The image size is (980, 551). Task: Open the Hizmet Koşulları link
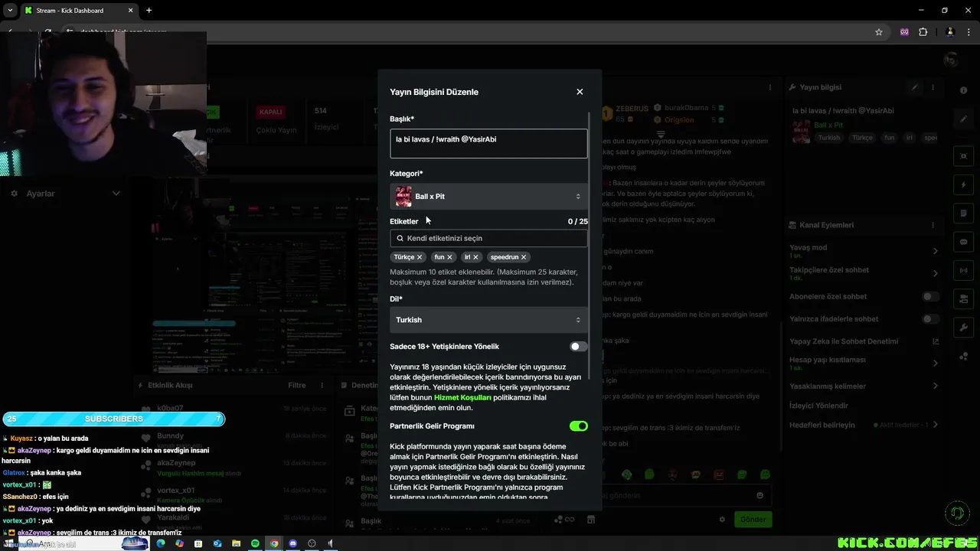462,398
